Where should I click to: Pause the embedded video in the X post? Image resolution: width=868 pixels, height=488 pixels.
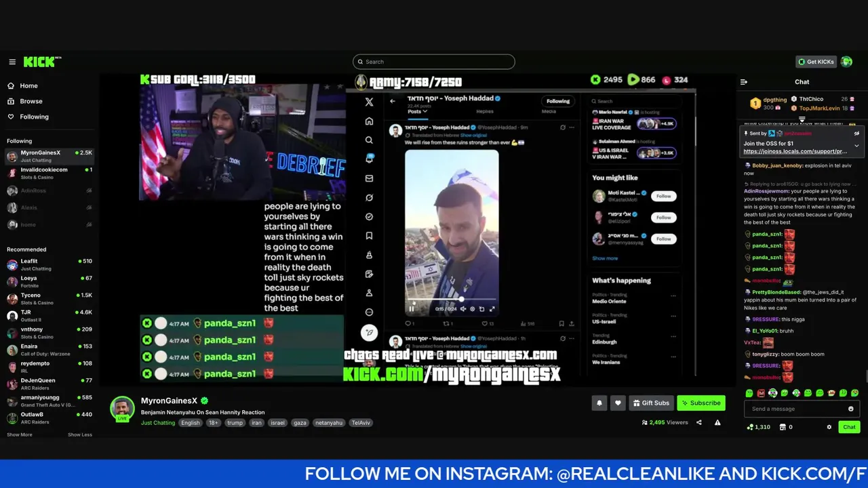click(x=411, y=309)
